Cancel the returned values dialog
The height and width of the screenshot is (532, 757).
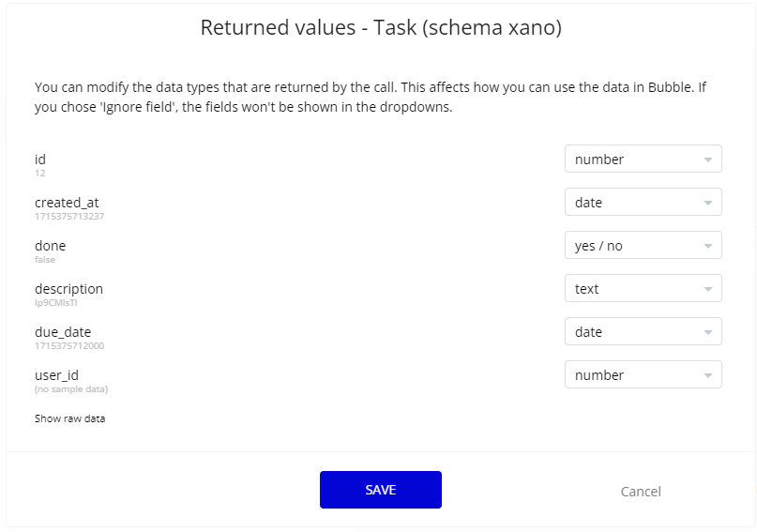point(641,492)
